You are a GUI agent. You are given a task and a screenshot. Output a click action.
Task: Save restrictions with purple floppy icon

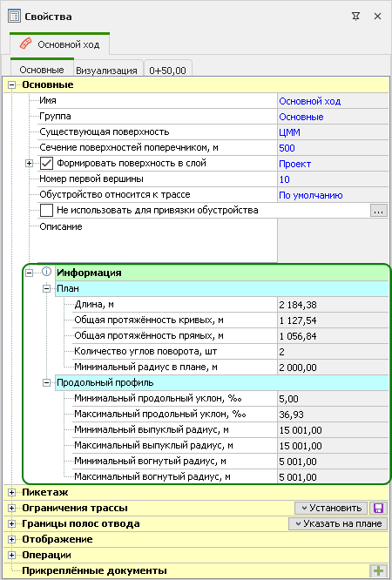pyautogui.click(x=378, y=508)
